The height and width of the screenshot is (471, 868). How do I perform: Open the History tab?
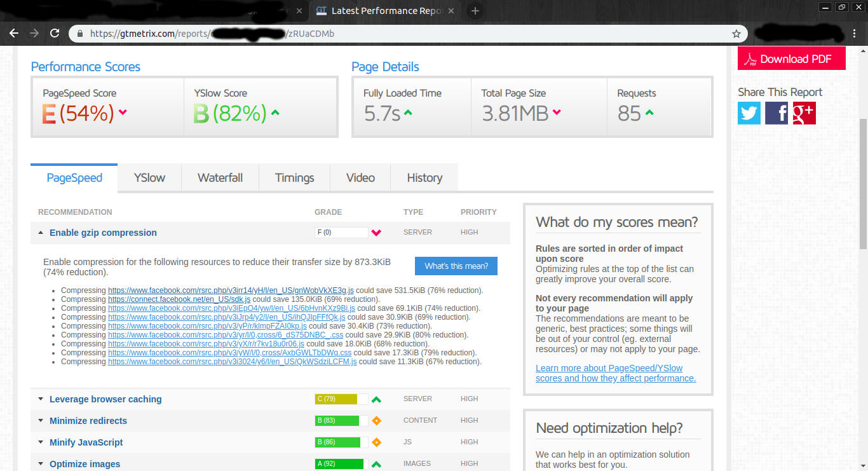[x=424, y=178]
